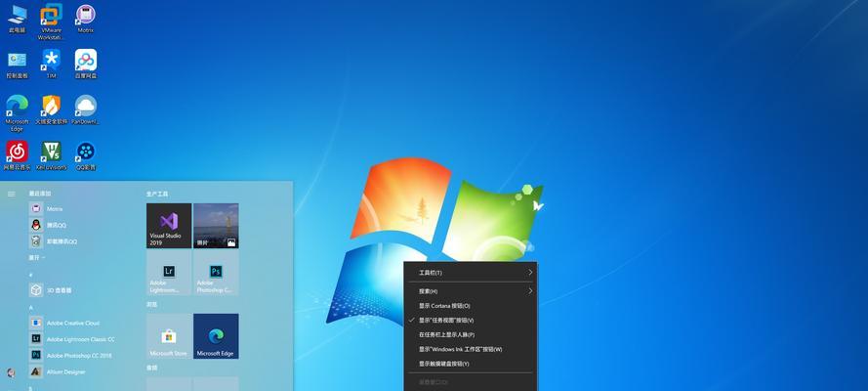Open Keil uVision5 desktop shortcut
This screenshot has height=391, width=868.
51,155
